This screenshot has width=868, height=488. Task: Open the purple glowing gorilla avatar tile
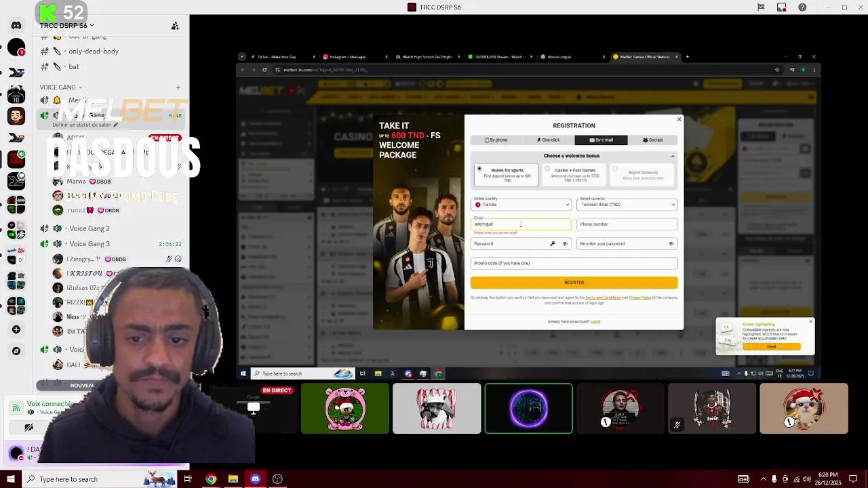click(x=528, y=408)
